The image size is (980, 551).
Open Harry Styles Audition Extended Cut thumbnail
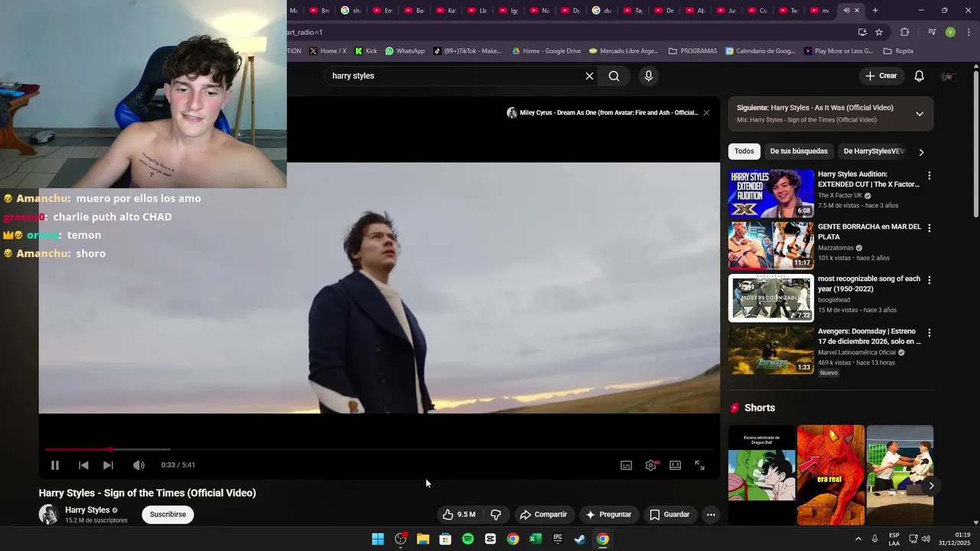point(771,194)
